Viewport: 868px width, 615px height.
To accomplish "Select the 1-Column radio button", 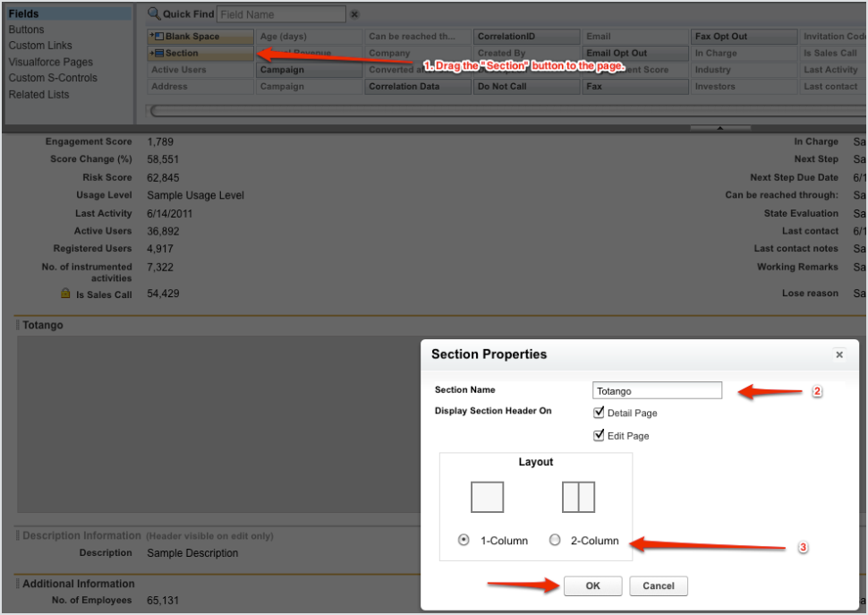I will point(464,540).
